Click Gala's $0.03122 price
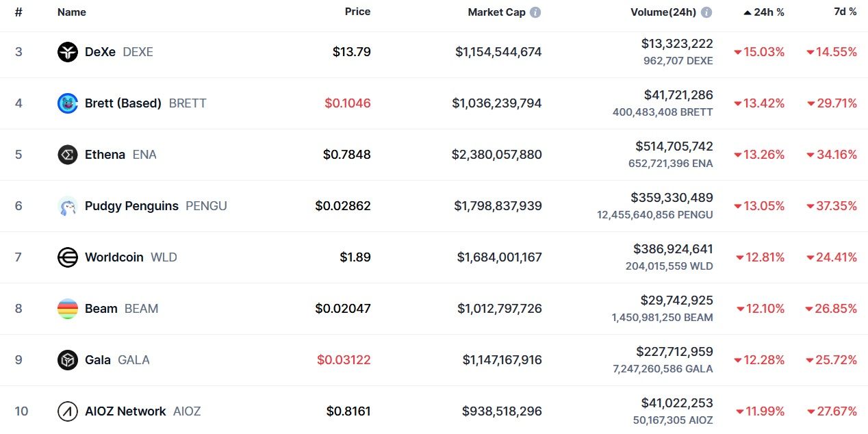Screen dimensions: 868x434 tap(344, 360)
